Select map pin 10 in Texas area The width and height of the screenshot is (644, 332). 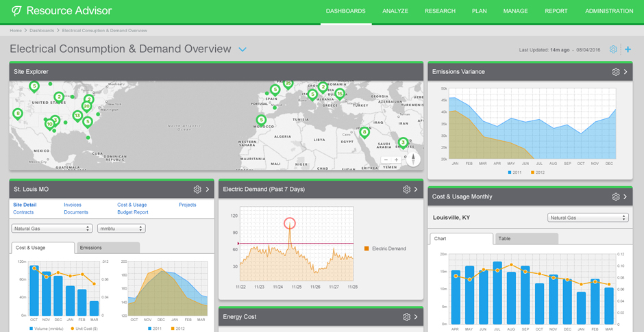click(x=50, y=125)
